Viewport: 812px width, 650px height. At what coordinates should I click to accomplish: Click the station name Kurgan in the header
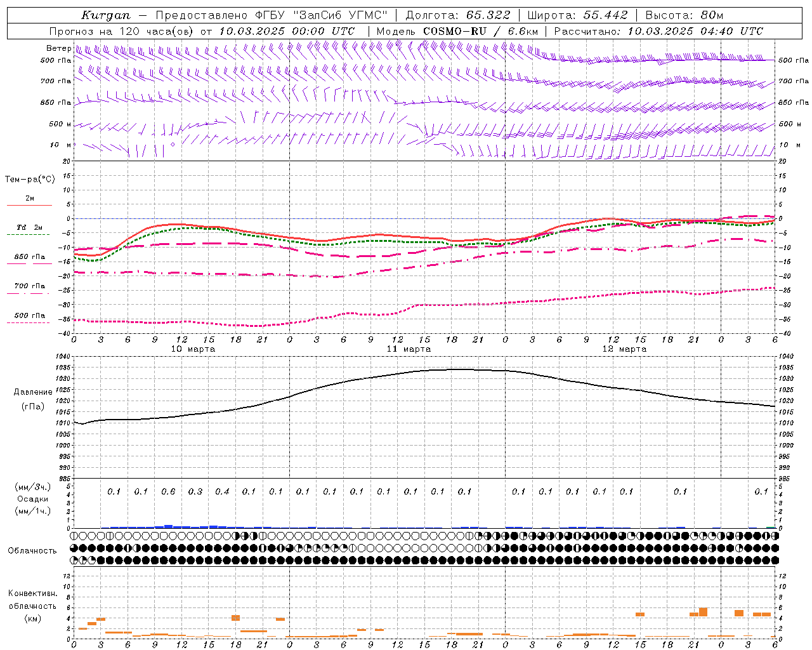tap(106, 15)
